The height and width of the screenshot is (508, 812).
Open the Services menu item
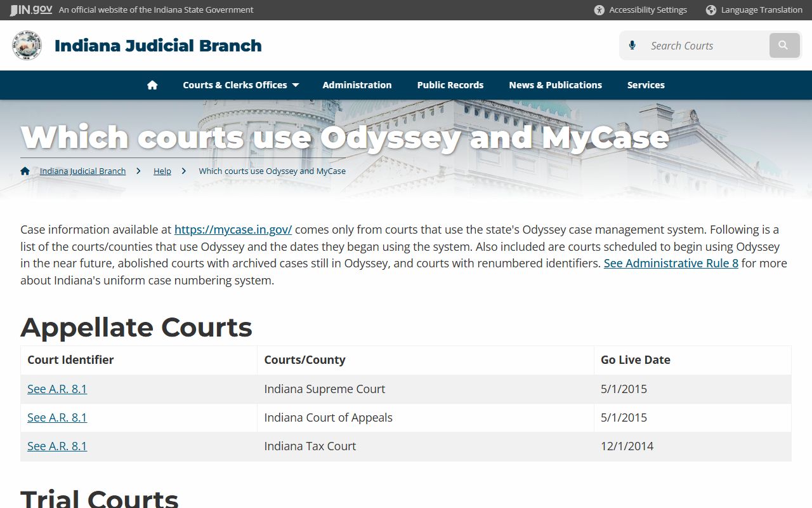coord(646,85)
